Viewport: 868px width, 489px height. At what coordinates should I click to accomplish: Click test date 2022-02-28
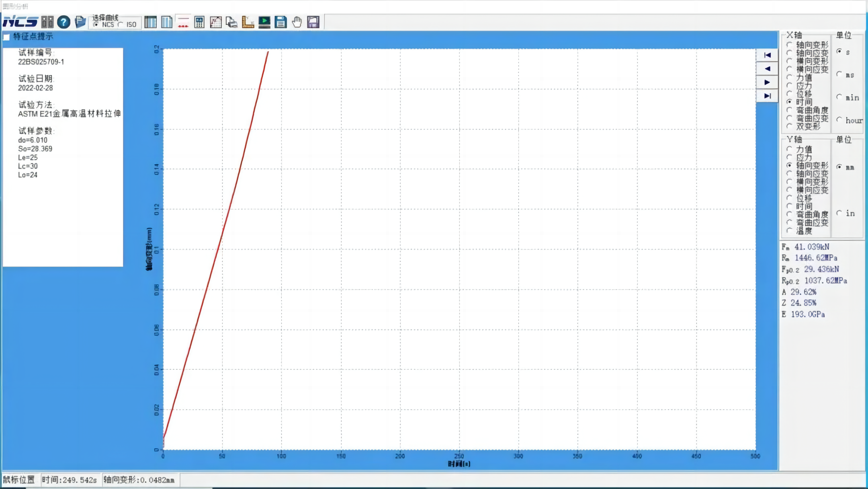click(35, 88)
